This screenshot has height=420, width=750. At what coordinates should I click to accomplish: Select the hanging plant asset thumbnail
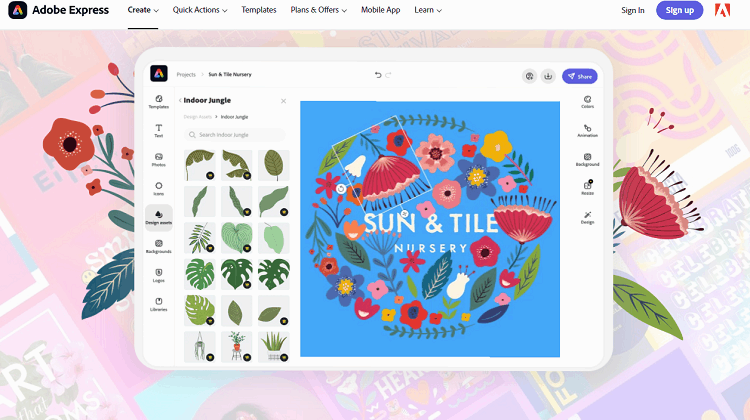(199, 346)
